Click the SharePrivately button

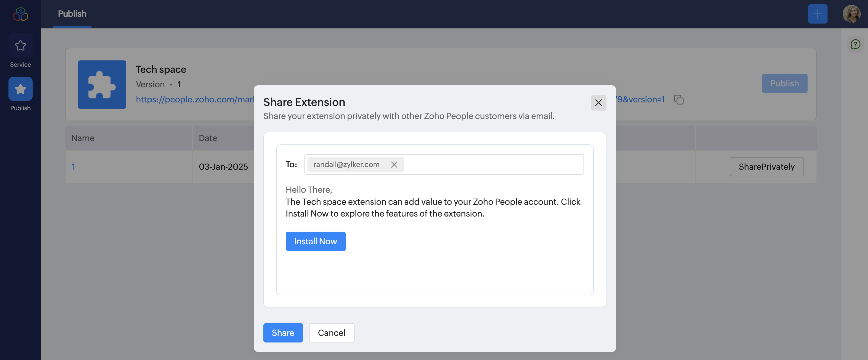point(766,166)
